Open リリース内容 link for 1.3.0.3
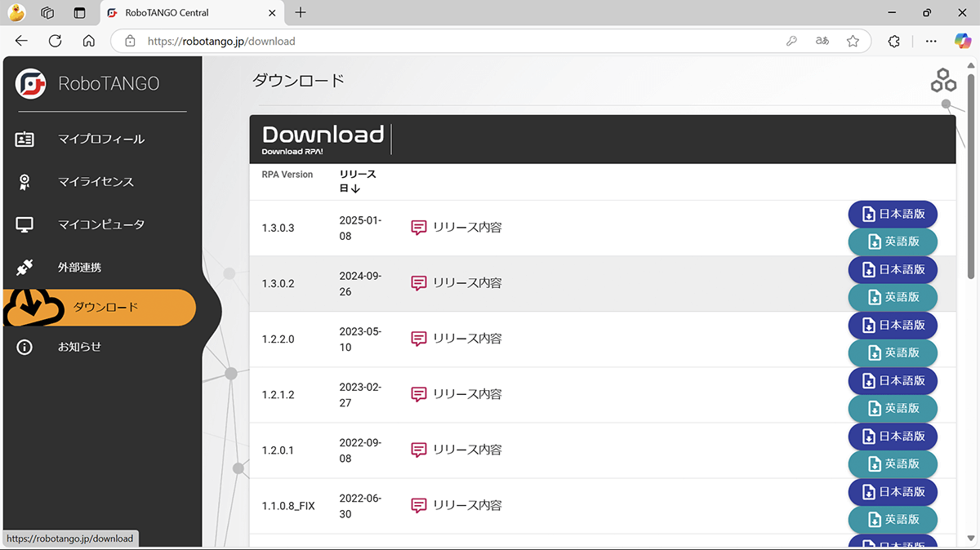This screenshot has width=980, height=550. pos(467,228)
